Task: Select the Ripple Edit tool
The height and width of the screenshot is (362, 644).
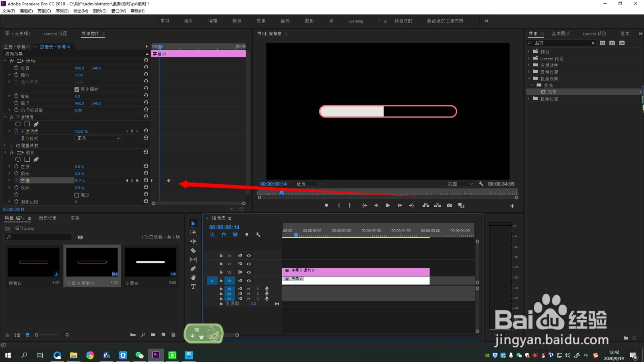Action: click(193, 241)
